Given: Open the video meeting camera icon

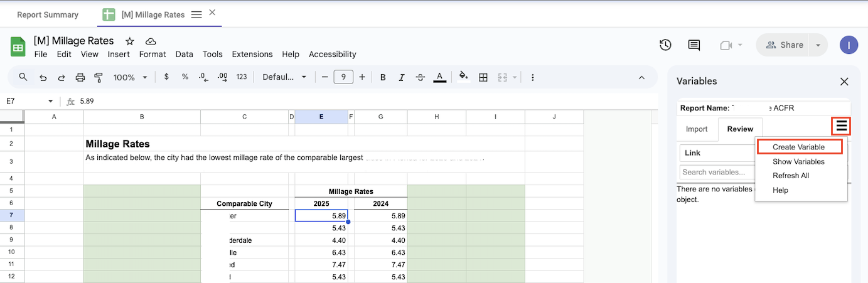Looking at the screenshot, I should pyautogui.click(x=726, y=45).
